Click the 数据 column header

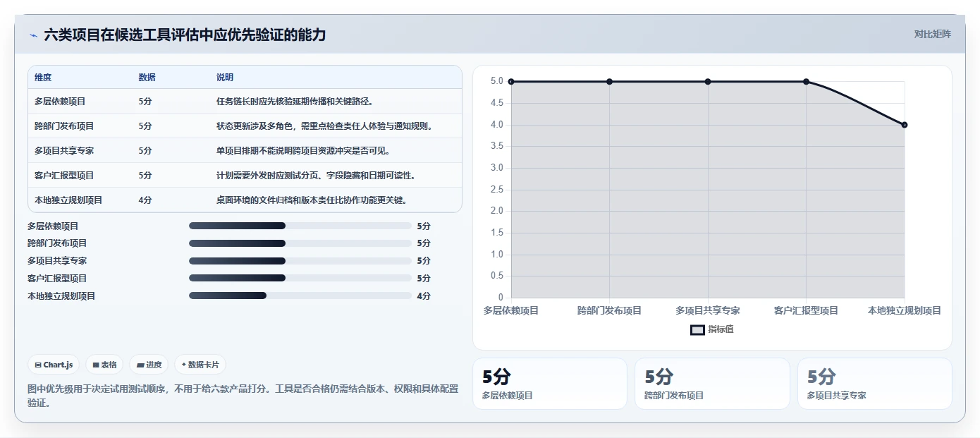click(x=147, y=78)
